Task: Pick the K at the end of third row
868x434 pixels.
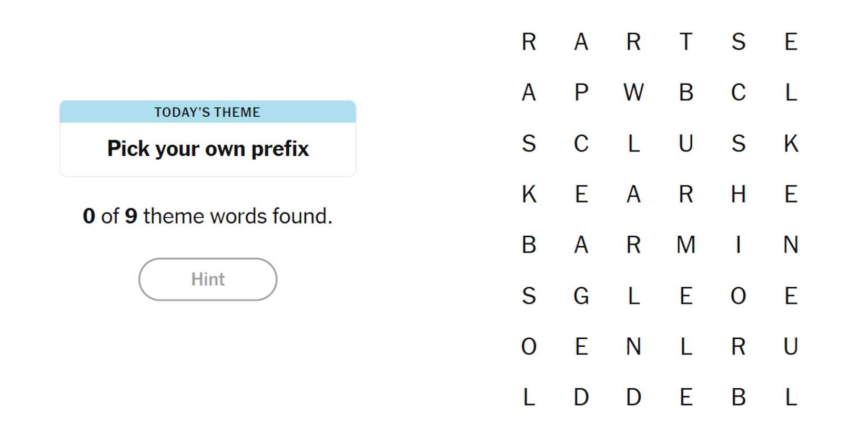Action: click(791, 144)
